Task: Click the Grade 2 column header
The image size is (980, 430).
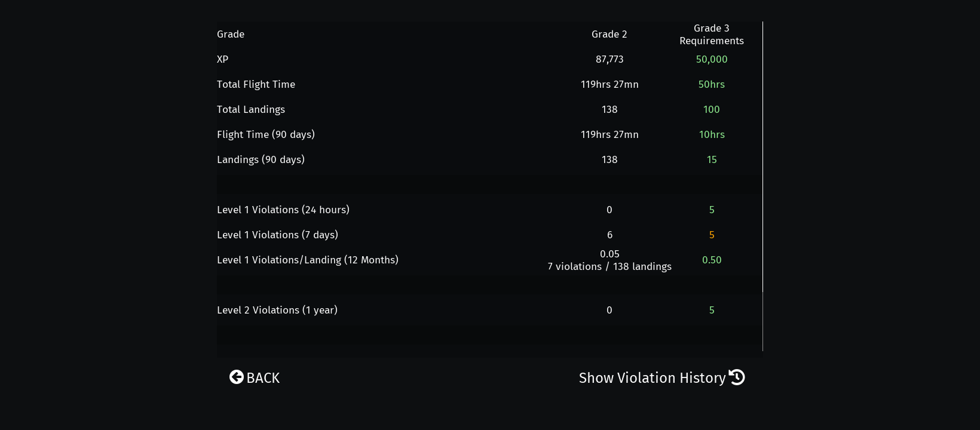Action: [610, 34]
